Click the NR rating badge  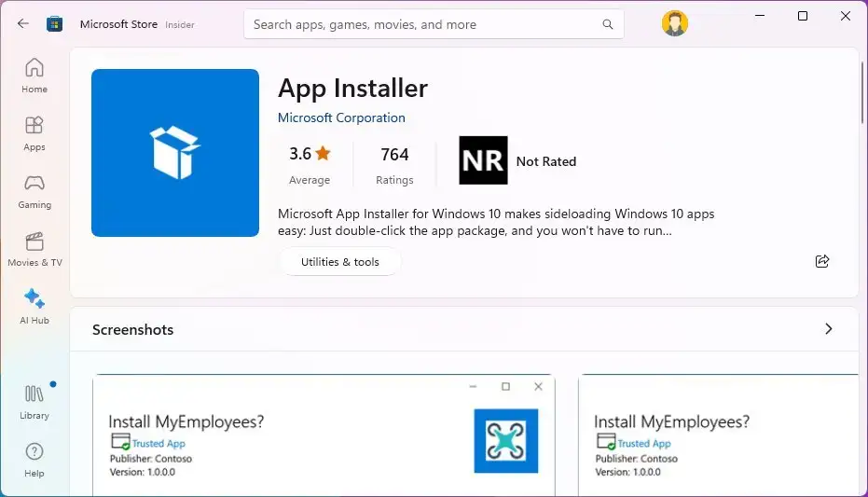pos(483,160)
